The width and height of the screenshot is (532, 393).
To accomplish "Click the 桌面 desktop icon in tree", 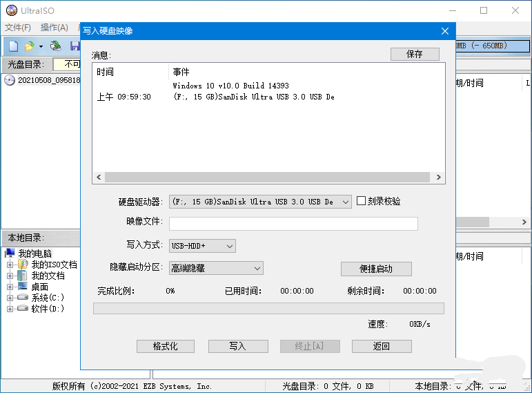I will 23,287.
